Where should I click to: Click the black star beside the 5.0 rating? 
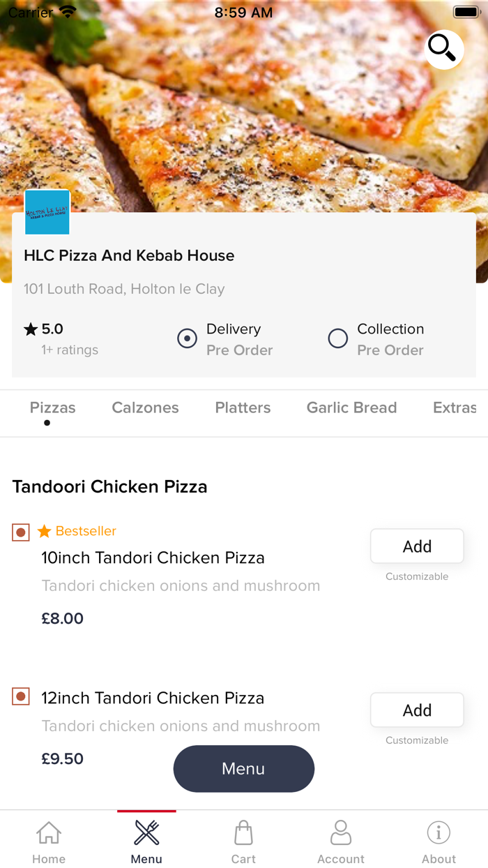pyautogui.click(x=31, y=329)
